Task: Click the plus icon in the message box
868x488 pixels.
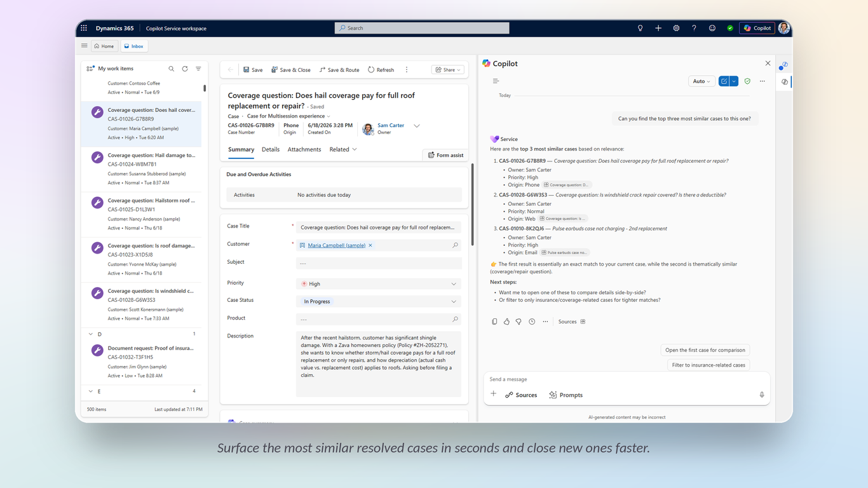Action: [493, 395]
